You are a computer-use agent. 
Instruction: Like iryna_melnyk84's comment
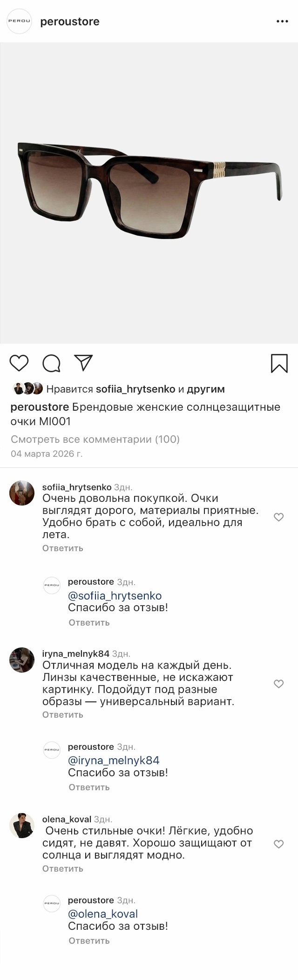click(x=278, y=683)
